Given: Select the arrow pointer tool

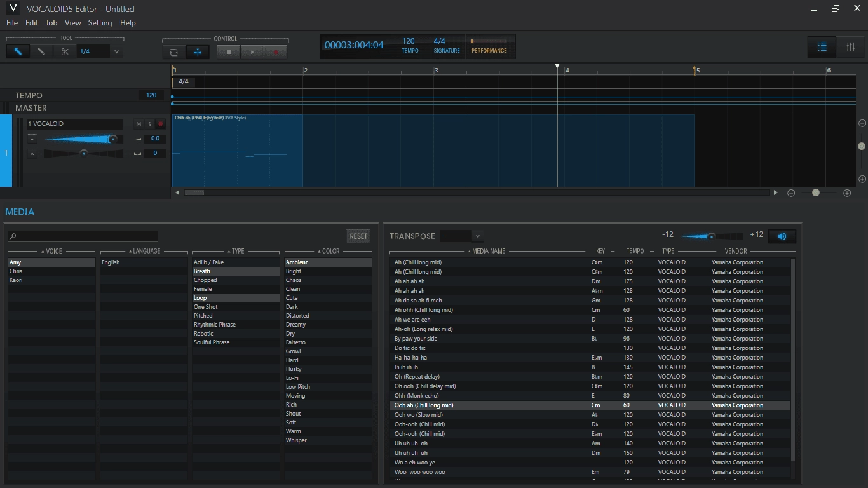Looking at the screenshot, I should [x=18, y=51].
